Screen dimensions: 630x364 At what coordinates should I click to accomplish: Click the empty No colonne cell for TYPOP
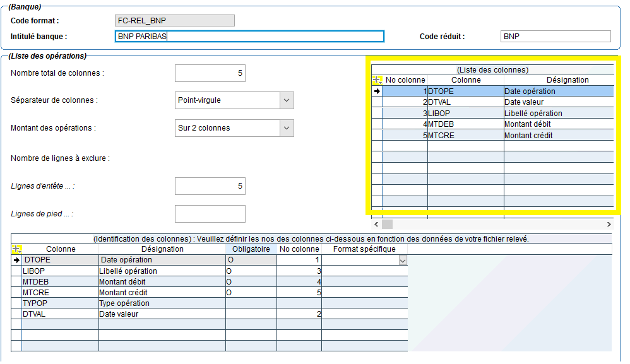(299, 303)
